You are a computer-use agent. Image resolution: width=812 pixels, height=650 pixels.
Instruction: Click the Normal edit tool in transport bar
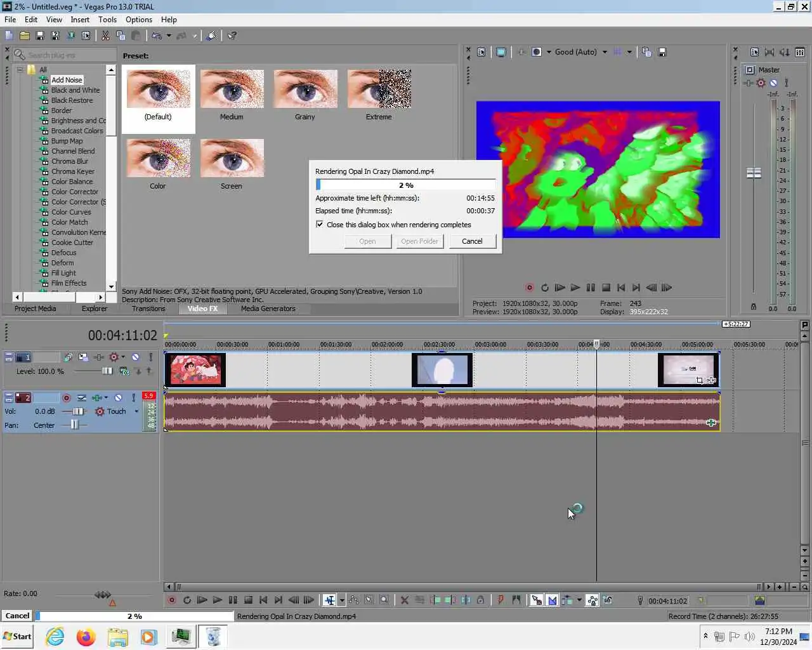(x=330, y=600)
